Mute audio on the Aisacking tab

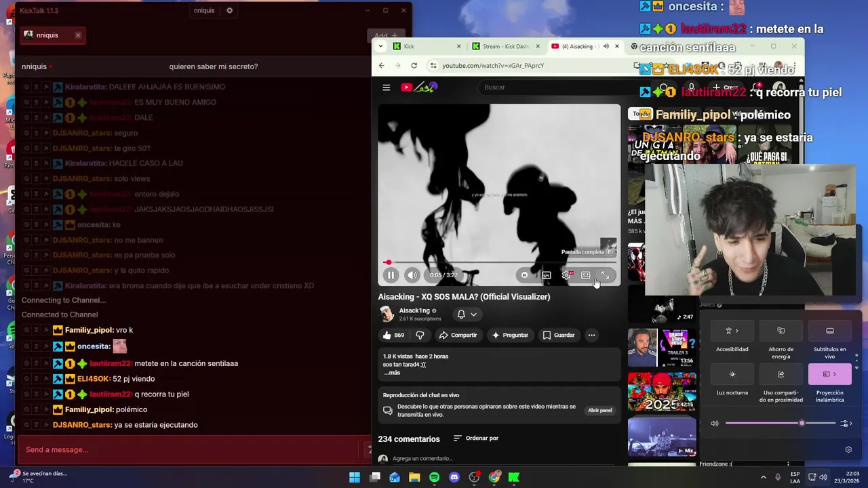[606, 46]
